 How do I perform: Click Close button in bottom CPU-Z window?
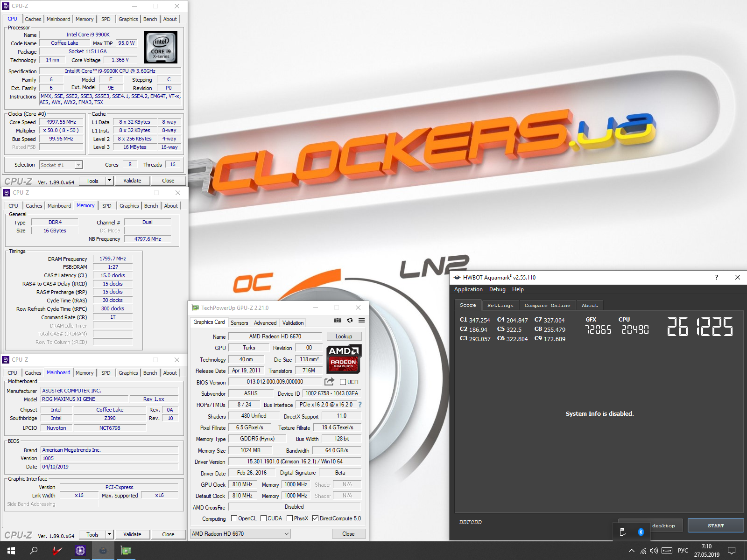coord(168,534)
